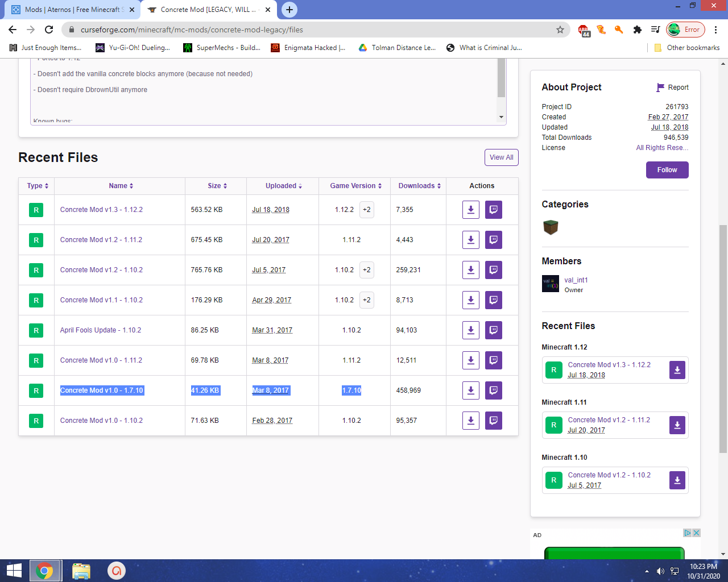Screen dimensions: 728x582
Task: Open Tolman Distance Learning bookmark
Action: 397,48
